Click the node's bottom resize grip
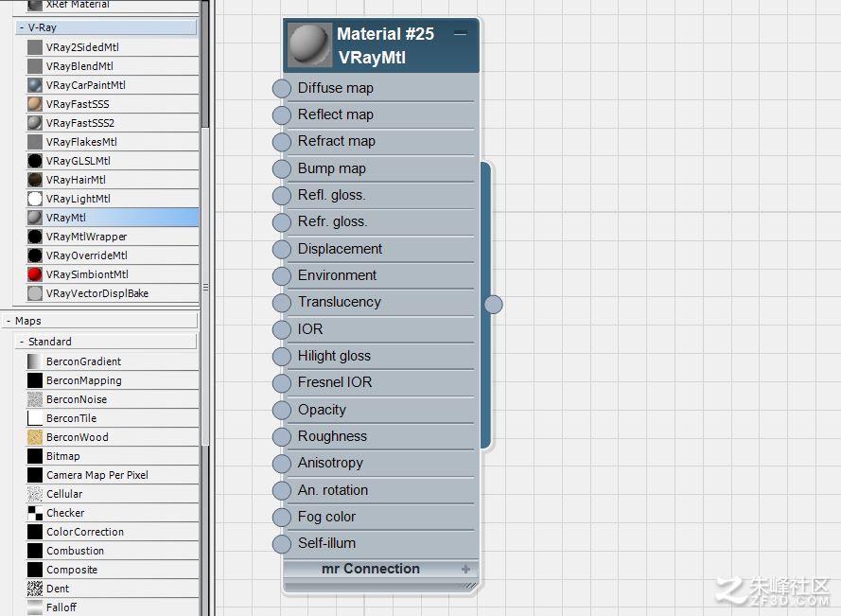The image size is (841, 616). pos(468,586)
